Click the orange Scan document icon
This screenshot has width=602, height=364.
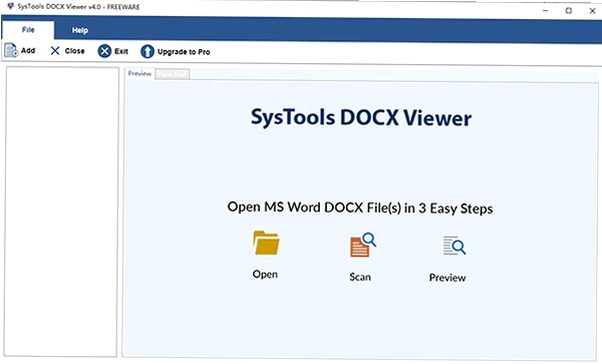coord(362,245)
